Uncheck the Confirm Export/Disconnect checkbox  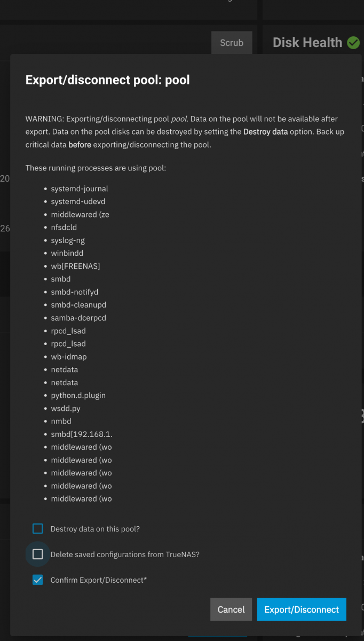coord(37,580)
